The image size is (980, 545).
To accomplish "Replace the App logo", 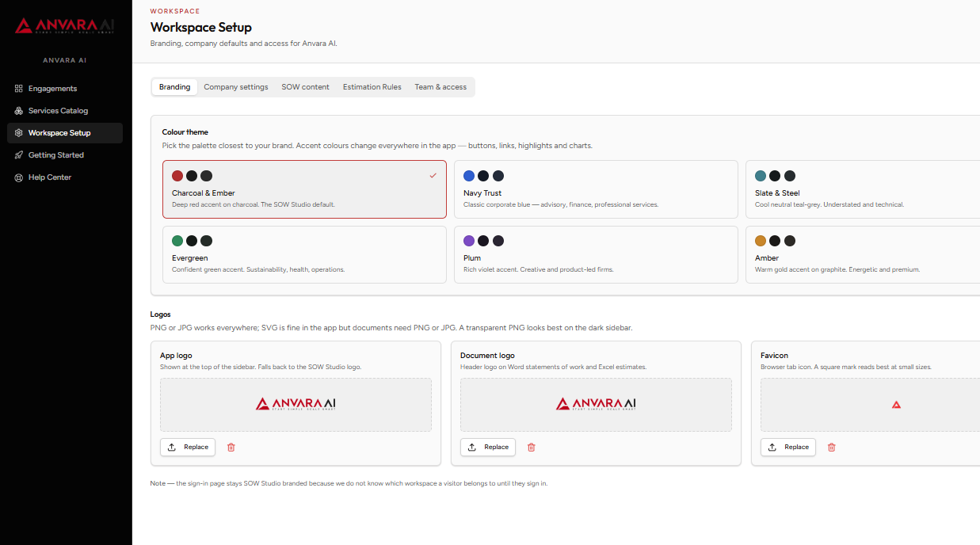I will tap(188, 447).
